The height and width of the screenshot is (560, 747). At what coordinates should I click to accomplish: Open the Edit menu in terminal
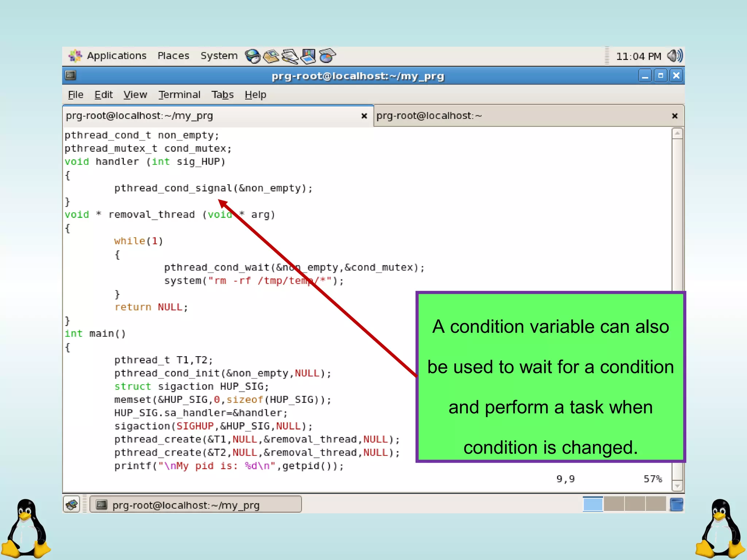(x=104, y=95)
